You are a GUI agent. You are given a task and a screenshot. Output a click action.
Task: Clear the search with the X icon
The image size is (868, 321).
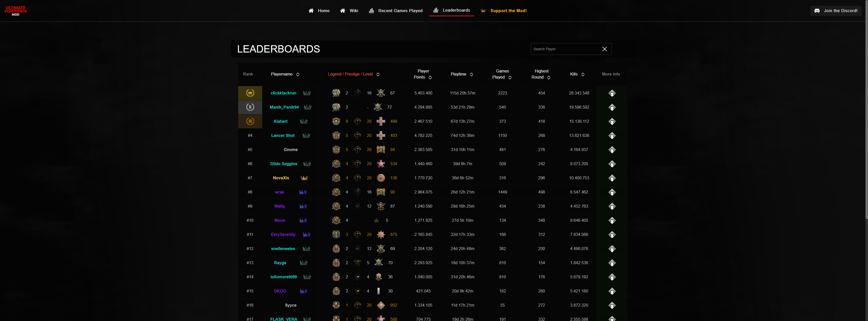click(x=605, y=49)
